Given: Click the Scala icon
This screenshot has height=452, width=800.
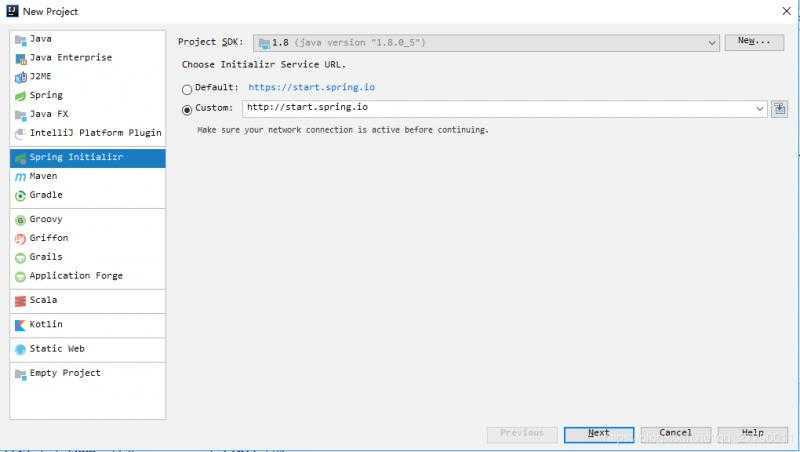Looking at the screenshot, I should click(20, 301).
